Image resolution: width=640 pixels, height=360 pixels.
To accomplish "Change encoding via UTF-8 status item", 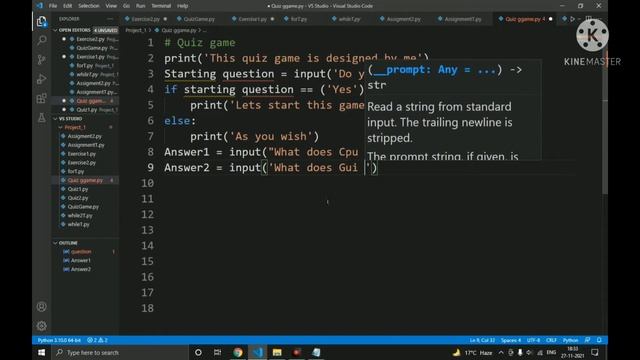I will pos(533,340).
